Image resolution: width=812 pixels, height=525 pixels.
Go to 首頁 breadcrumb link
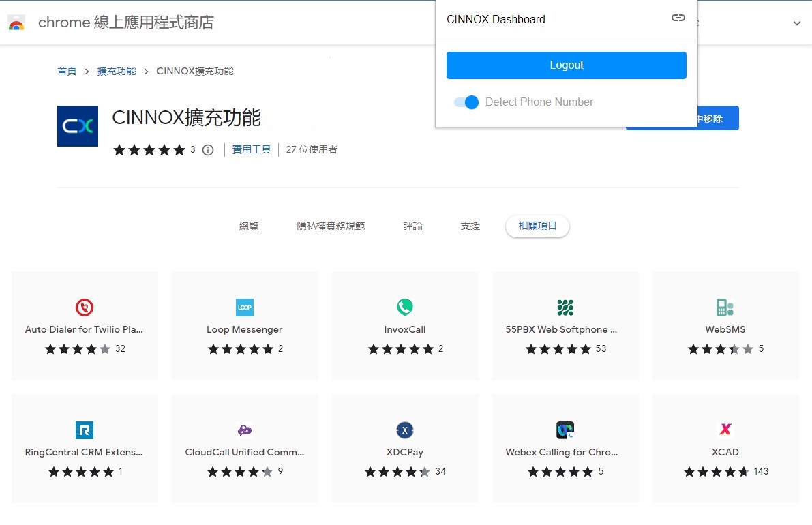67,71
